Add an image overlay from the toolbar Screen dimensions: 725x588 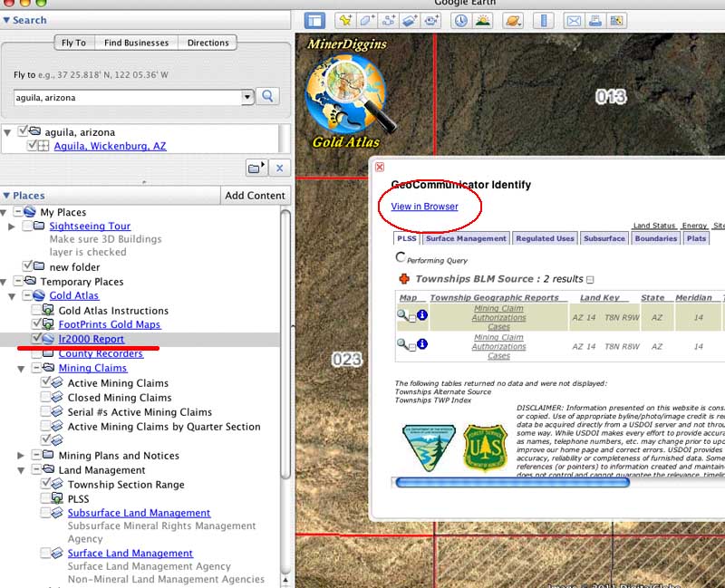click(x=410, y=21)
